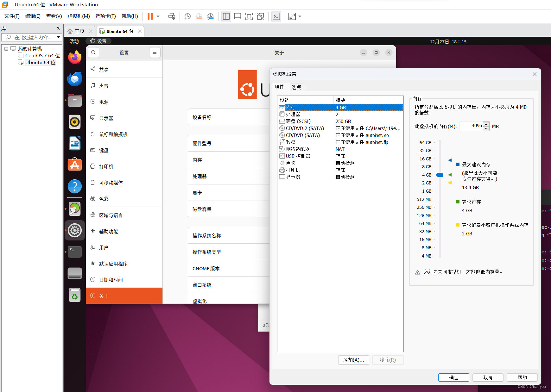Open the 文件(F) menu

coord(12,16)
